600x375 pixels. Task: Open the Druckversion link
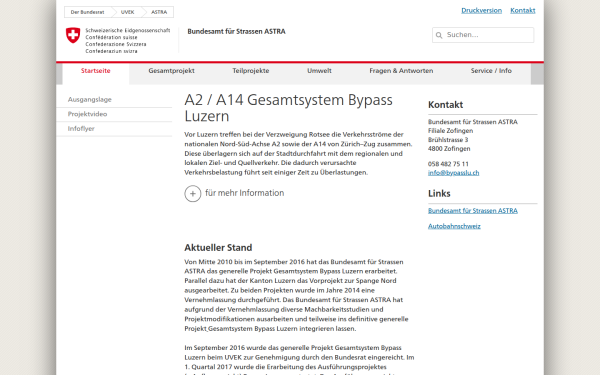[481, 10]
